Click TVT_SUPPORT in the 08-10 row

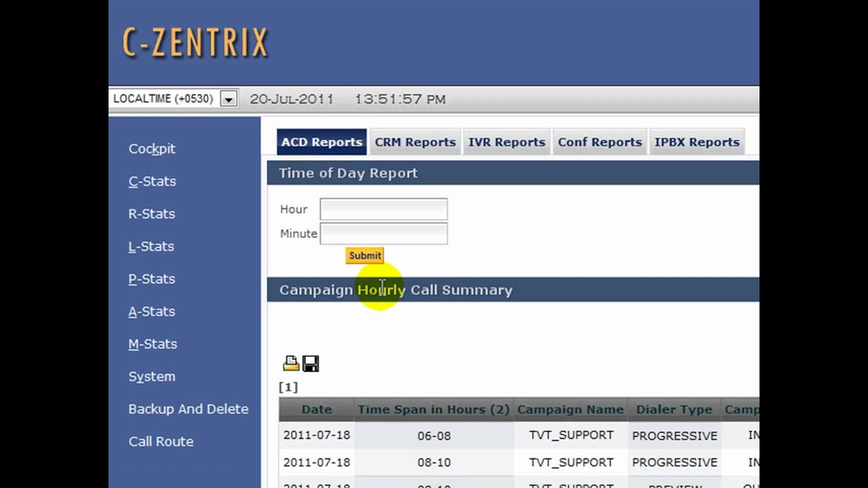click(571, 462)
